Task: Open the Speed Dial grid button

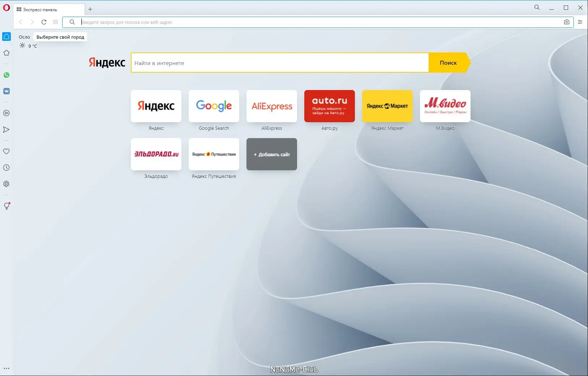Action: [55, 22]
